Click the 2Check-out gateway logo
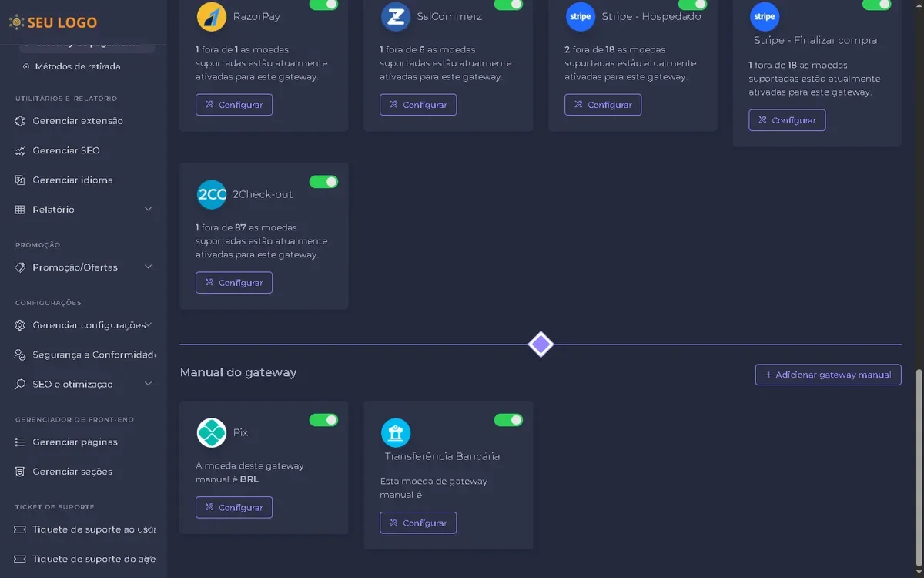The image size is (924, 578). [x=212, y=194]
